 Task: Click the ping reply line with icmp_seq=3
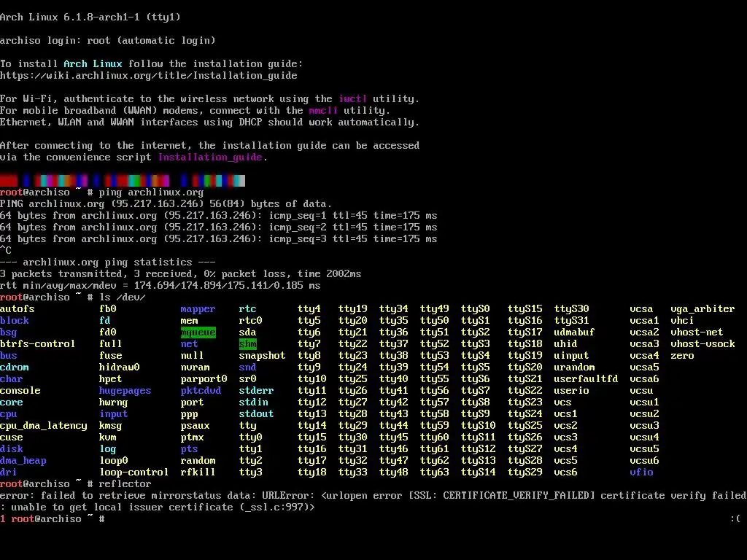219,239
